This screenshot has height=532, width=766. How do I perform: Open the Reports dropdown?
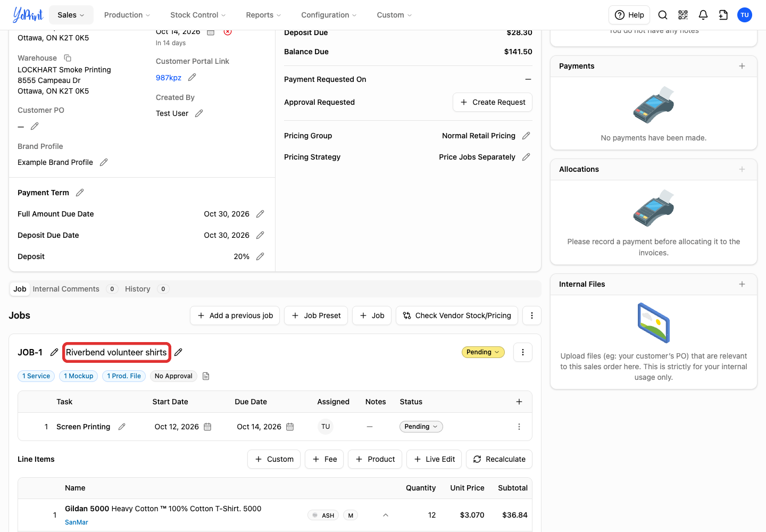[263, 15]
